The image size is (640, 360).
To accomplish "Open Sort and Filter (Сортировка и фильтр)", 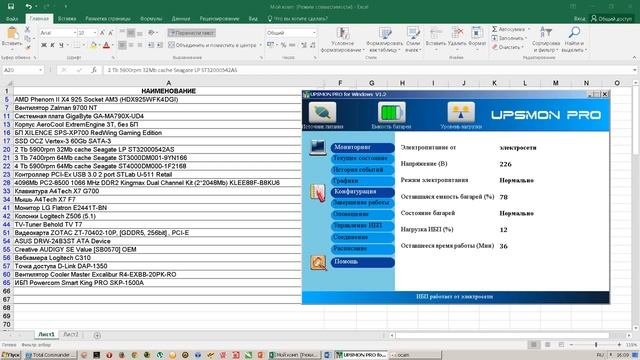I will click(x=546, y=39).
